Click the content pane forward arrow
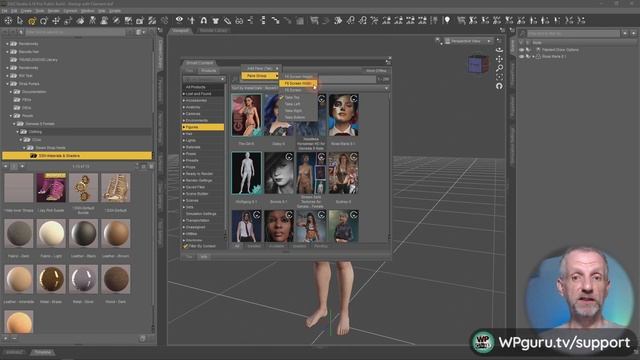 click(22, 166)
